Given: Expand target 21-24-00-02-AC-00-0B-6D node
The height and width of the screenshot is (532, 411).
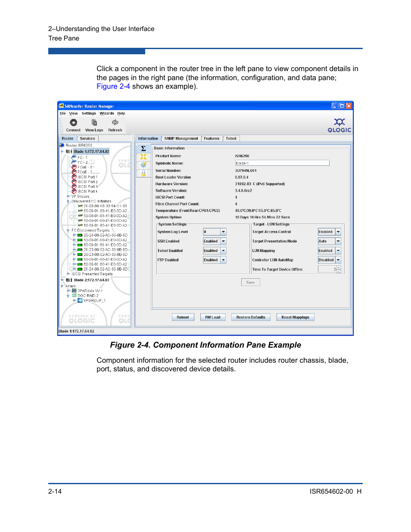Looking at the screenshot, I should coord(75,269).
